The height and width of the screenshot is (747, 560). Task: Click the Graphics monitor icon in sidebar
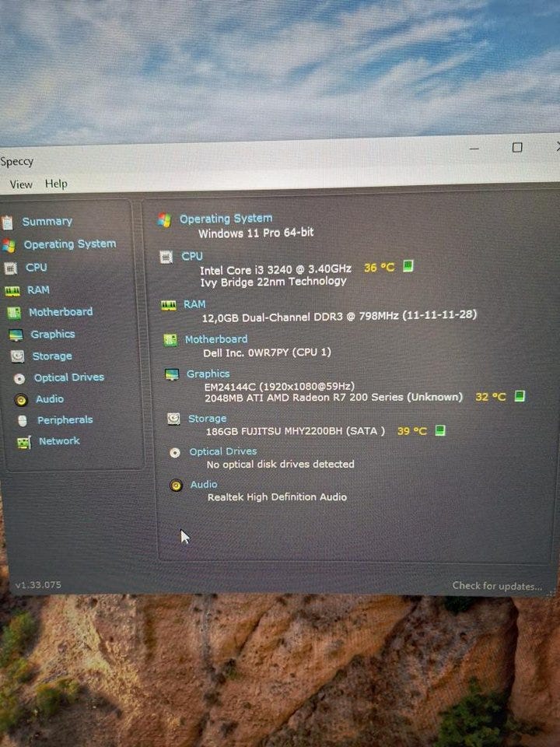pos(16,335)
